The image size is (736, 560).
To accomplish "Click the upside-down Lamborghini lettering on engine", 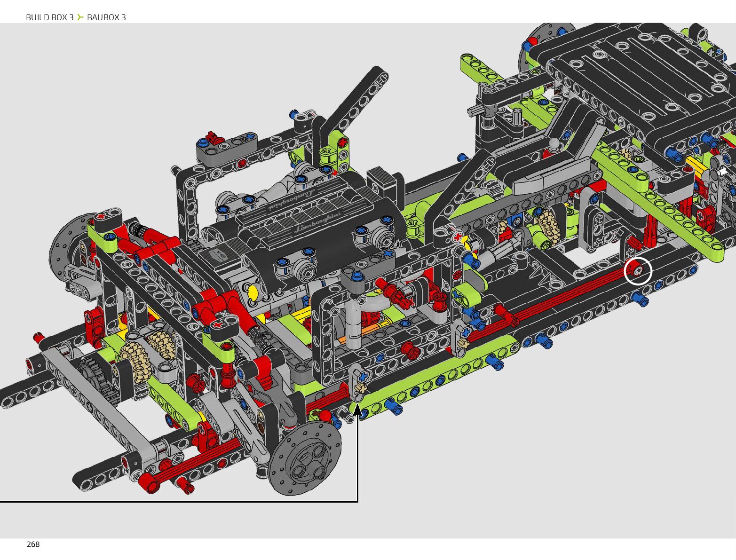I will tap(291, 199).
